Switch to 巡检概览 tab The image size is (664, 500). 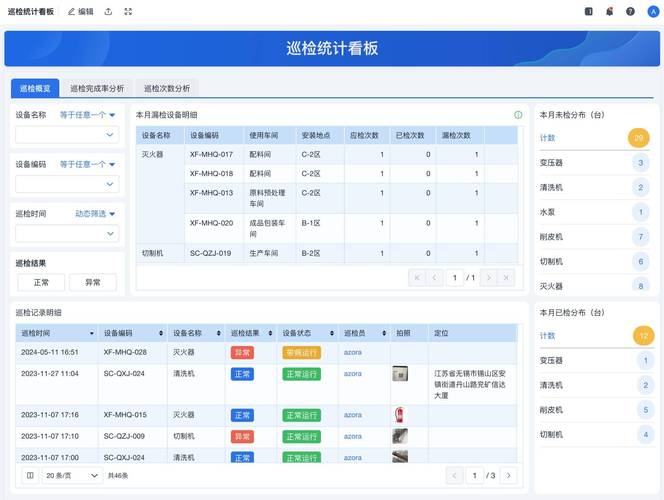click(35, 88)
